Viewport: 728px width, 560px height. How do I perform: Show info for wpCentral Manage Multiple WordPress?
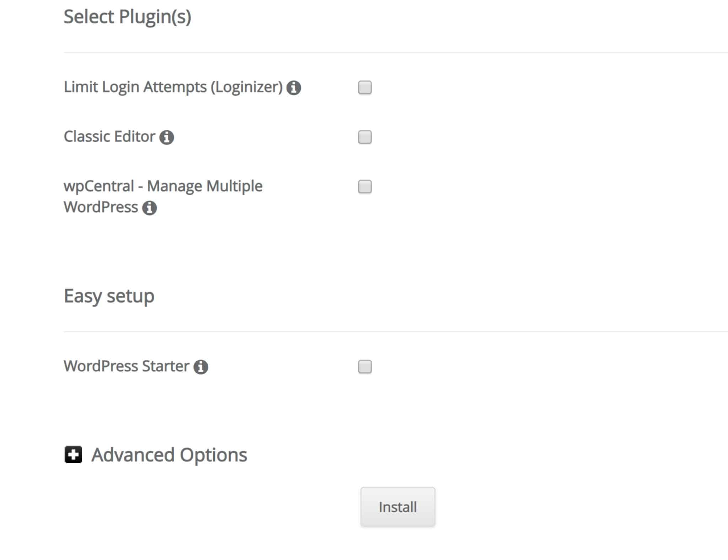click(149, 208)
